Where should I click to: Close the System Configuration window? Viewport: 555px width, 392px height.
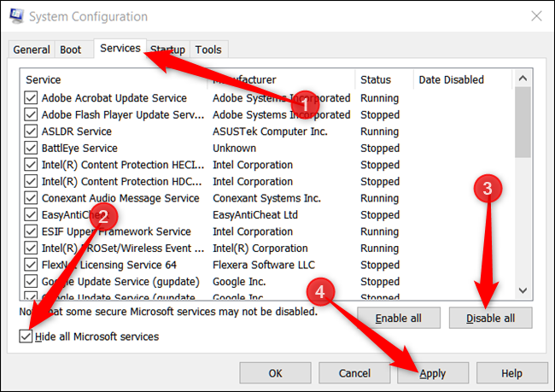click(536, 16)
